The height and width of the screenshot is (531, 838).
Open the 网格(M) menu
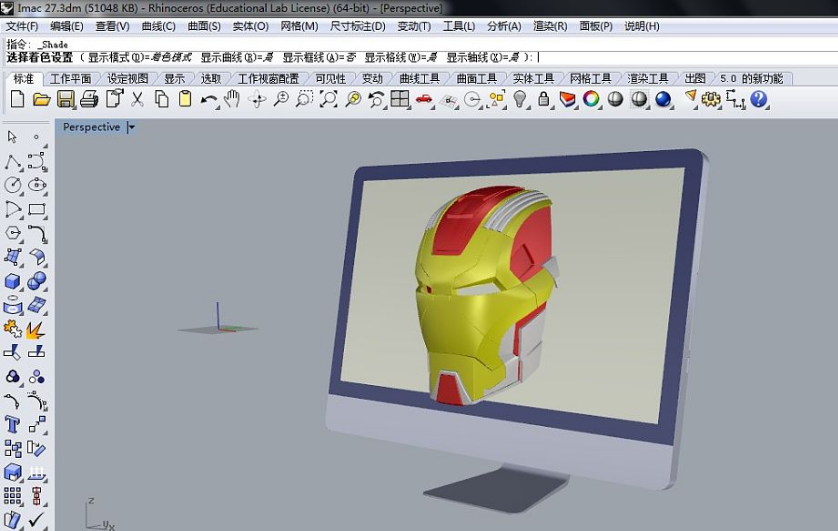tap(299, 26)
